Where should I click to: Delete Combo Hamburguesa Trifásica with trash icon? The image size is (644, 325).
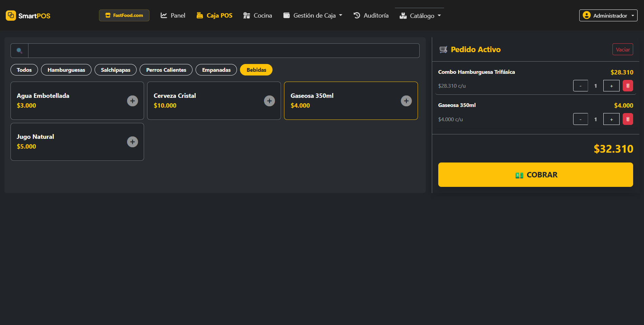click(628, 86)
